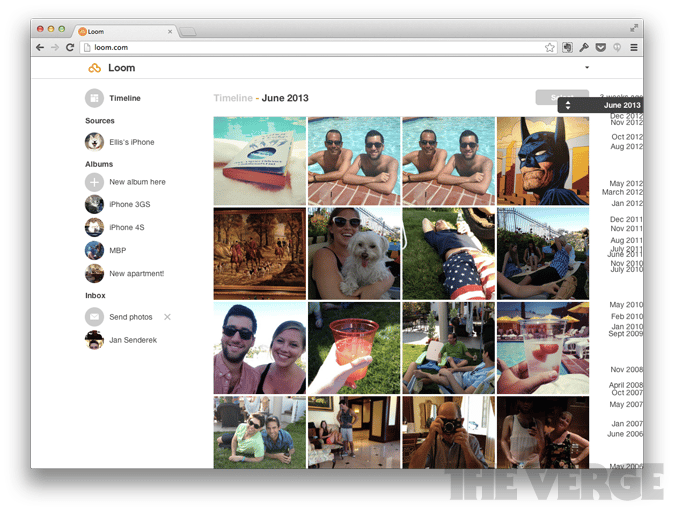This screenshot has height=511, width=674.
Task: Click the Loom cloud logo
Action: 95,68
